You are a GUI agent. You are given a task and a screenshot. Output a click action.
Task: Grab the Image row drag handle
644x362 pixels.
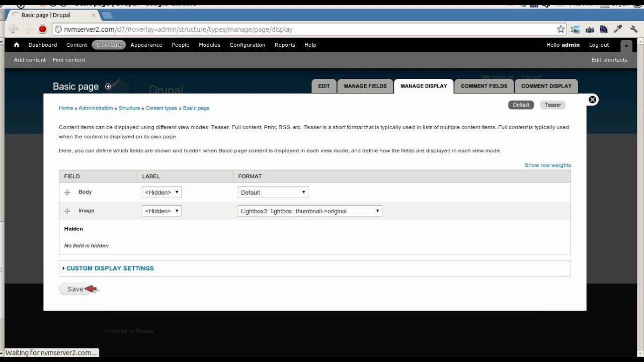click(67, 211)
